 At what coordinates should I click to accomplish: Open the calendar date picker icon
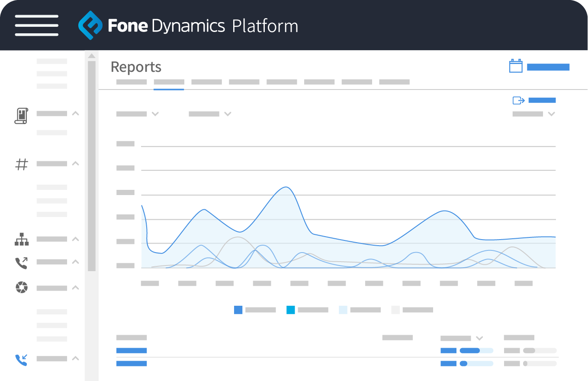tap(515, 66)
